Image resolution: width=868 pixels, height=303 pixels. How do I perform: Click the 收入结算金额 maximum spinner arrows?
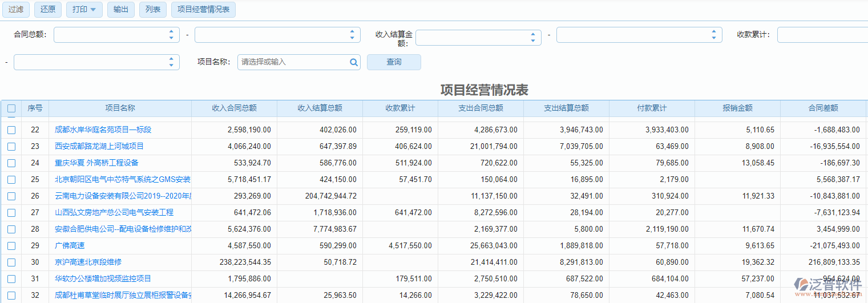pos(713,35)
